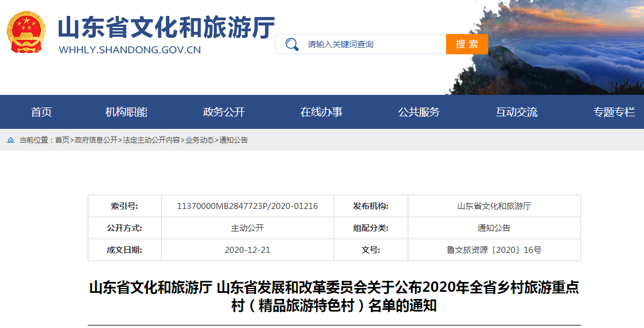Screen dimensions: 644x328
Task: Click the 发布机构 label cell
Action: pos(371,206)
